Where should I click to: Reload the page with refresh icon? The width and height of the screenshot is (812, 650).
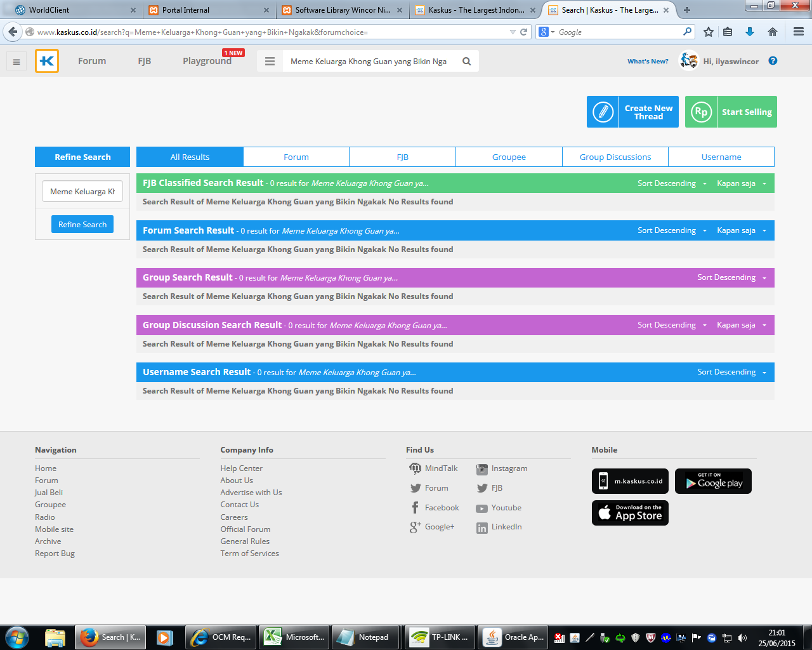tap(524, 32)
